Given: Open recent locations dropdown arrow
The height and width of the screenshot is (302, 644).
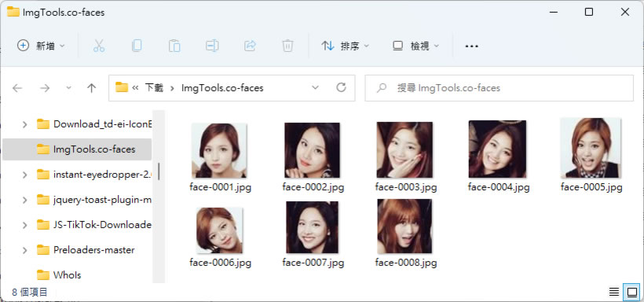Looking at the screenshot, I should coord(68,87).
